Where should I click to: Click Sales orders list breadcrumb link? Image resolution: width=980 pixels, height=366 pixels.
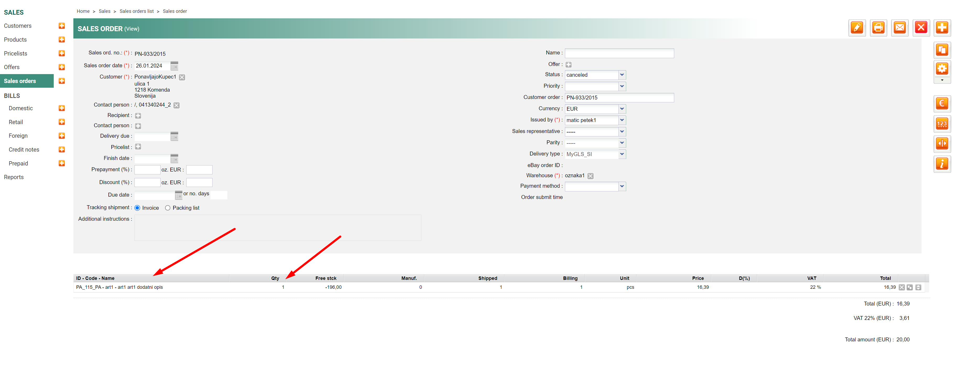click(x=137, y=12)
